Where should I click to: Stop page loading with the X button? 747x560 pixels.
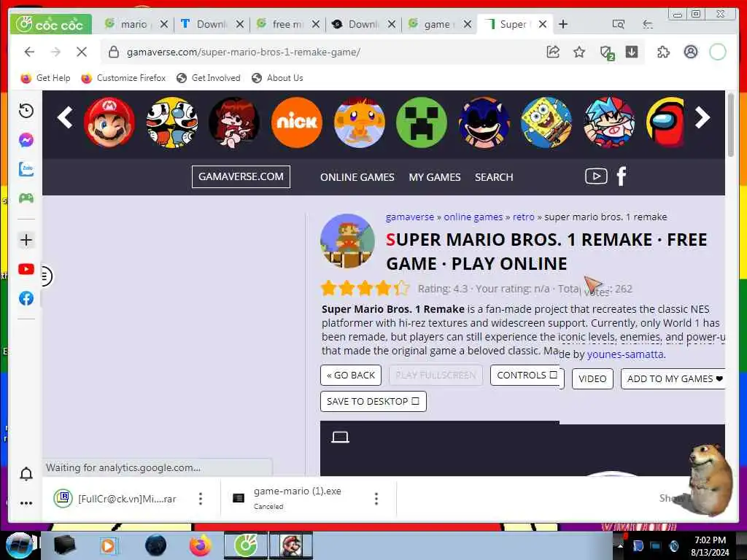tap(82, 52)
